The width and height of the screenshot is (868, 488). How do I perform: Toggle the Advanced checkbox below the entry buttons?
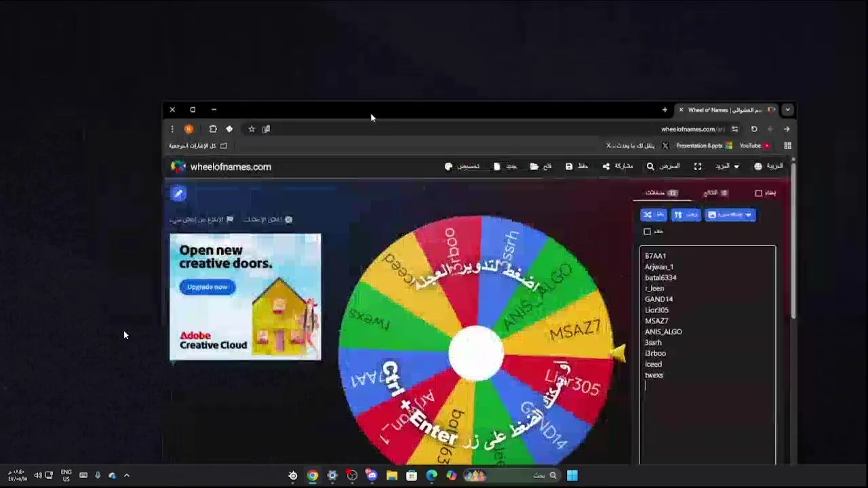pos(648,232)
